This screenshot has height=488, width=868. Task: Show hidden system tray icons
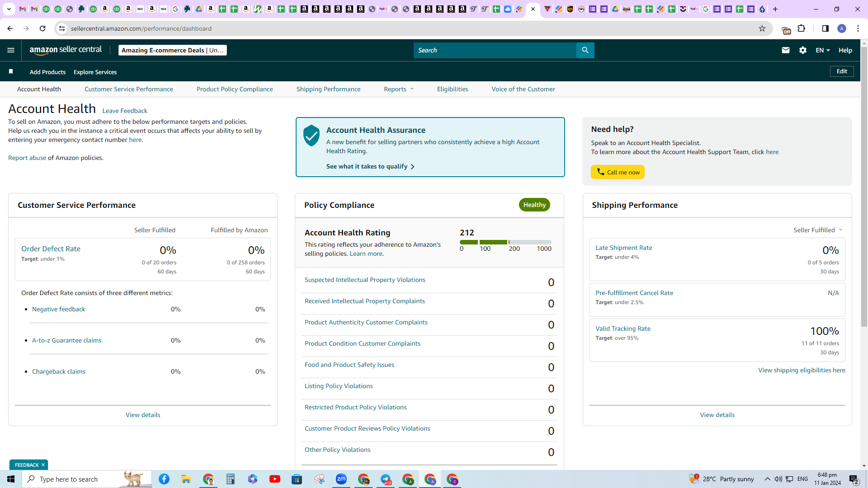tap(768, 479)
